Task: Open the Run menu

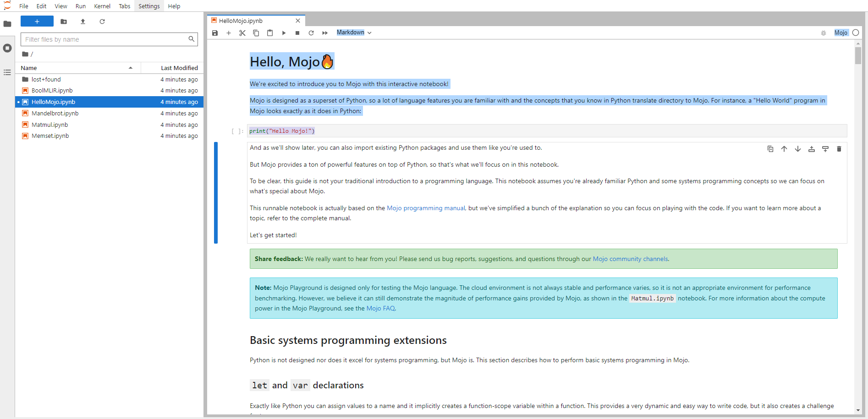Action: (x=81, y=6)
